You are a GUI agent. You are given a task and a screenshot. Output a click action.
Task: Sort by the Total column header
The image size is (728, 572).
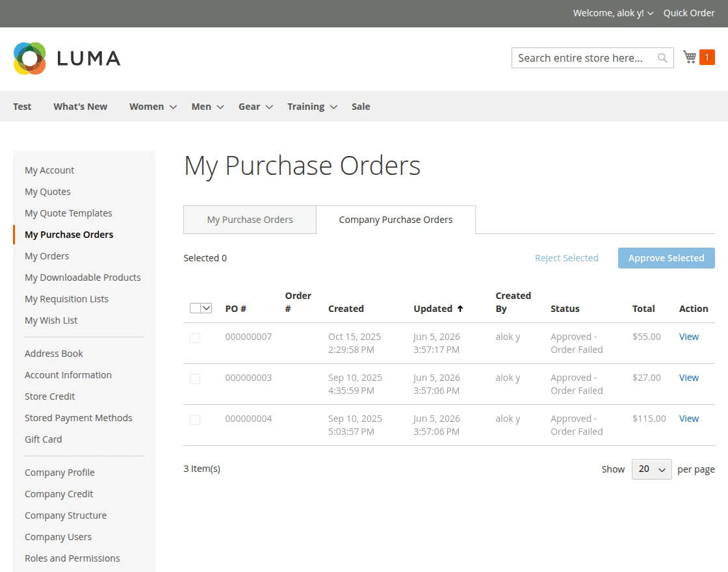point(643,309)
